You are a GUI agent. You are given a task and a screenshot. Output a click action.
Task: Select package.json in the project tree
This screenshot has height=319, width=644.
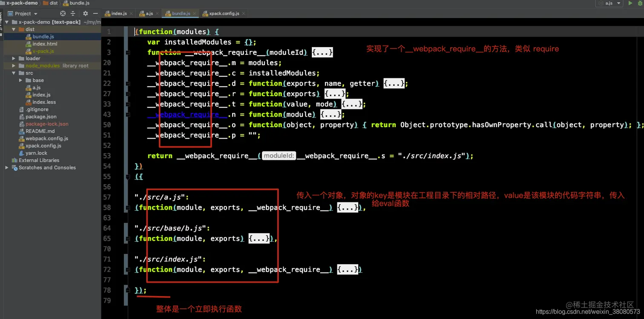[x=41, y=117]
